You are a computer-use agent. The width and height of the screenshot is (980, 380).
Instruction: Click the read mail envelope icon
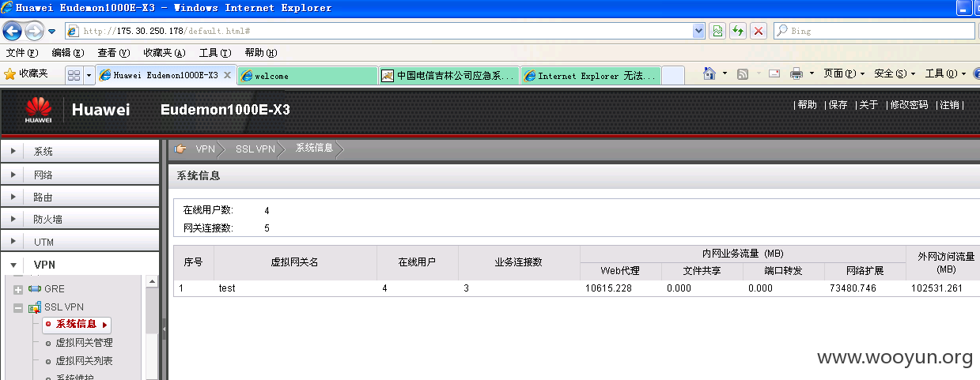point(774,73)
